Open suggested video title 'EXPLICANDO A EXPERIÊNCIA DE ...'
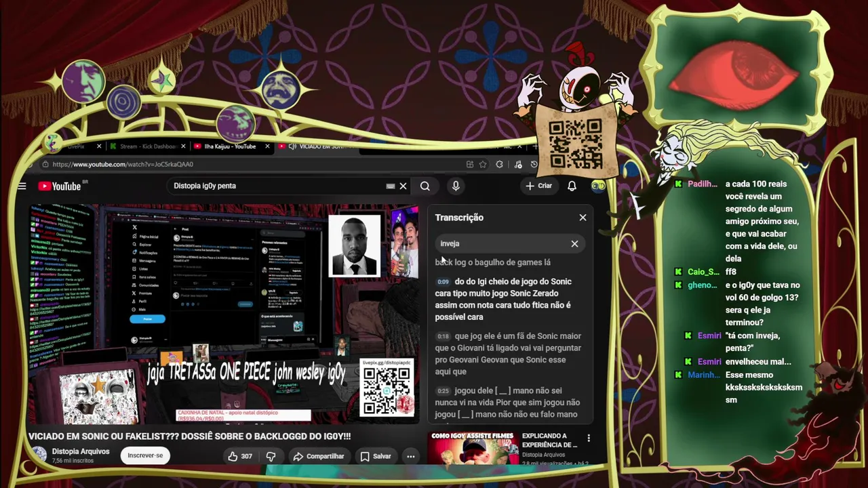 [549, 441]
